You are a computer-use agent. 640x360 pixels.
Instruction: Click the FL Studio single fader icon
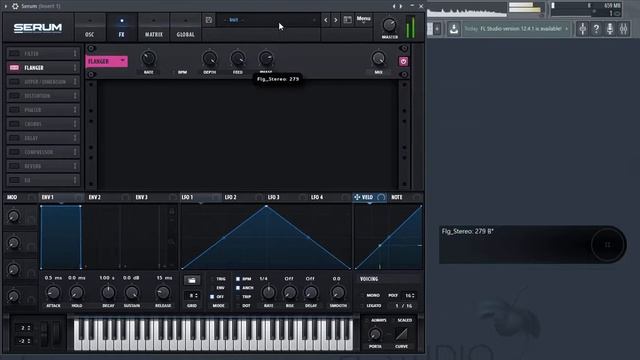point(582,29)
